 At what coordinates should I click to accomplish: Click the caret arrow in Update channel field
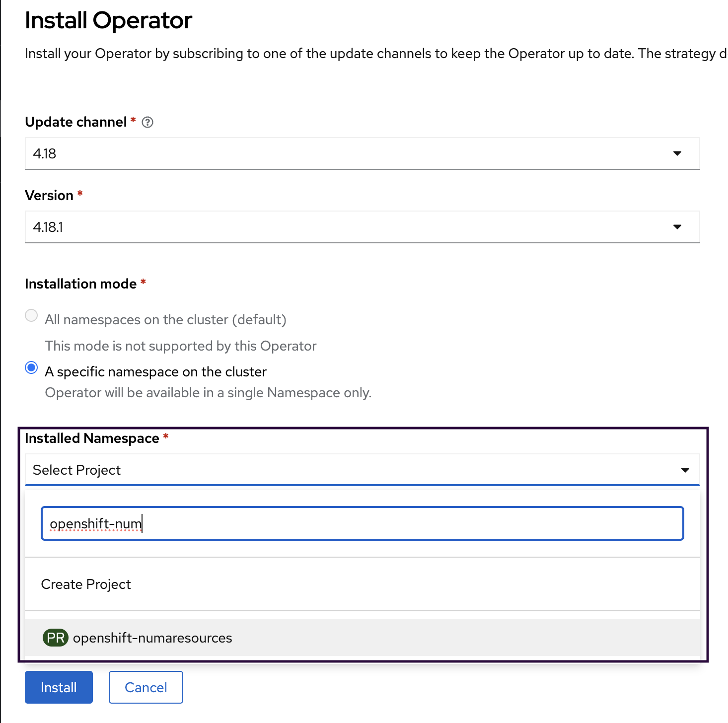point(677,153)
